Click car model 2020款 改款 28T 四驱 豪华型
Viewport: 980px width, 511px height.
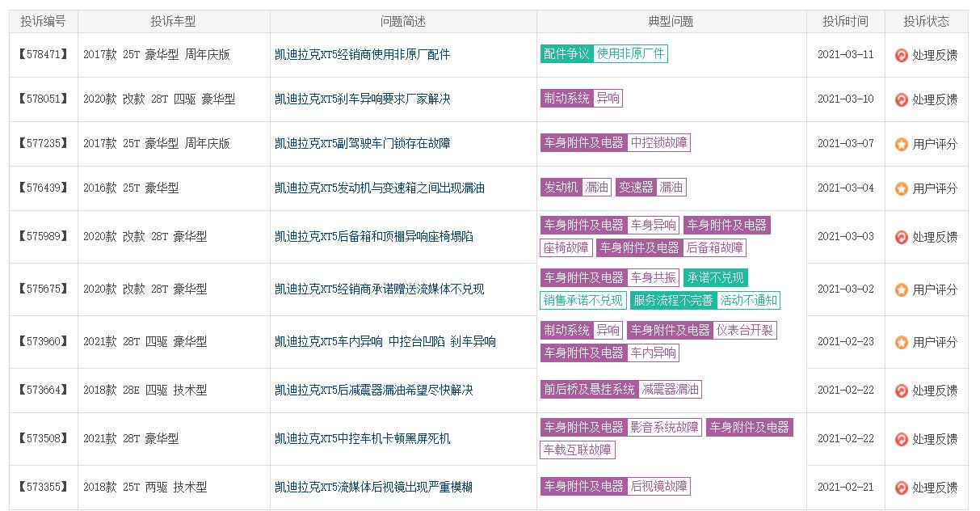(159, 99)
